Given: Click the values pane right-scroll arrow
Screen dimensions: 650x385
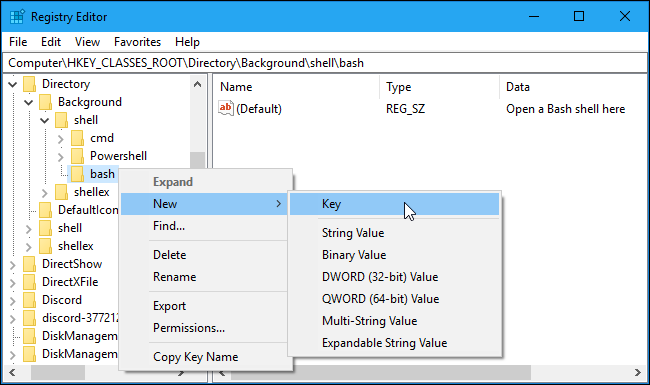Looking at the screenshot, I should (638, 373).
